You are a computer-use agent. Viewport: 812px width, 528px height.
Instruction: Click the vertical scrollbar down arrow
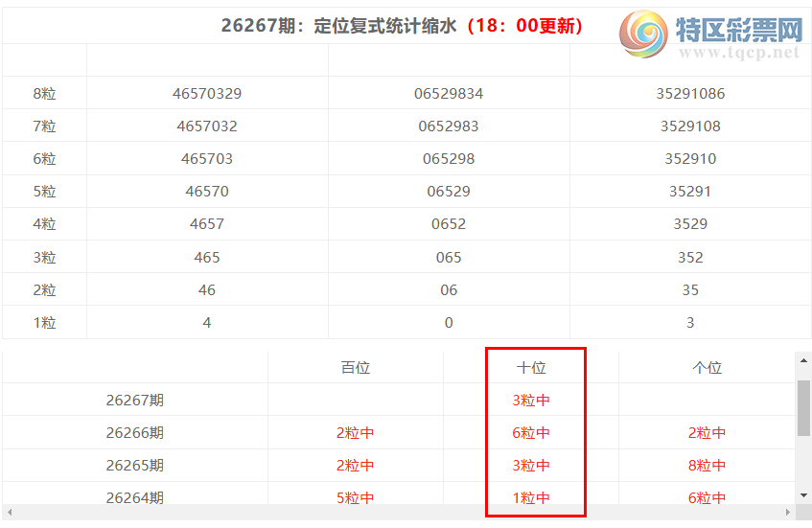[x=803, y=495]
